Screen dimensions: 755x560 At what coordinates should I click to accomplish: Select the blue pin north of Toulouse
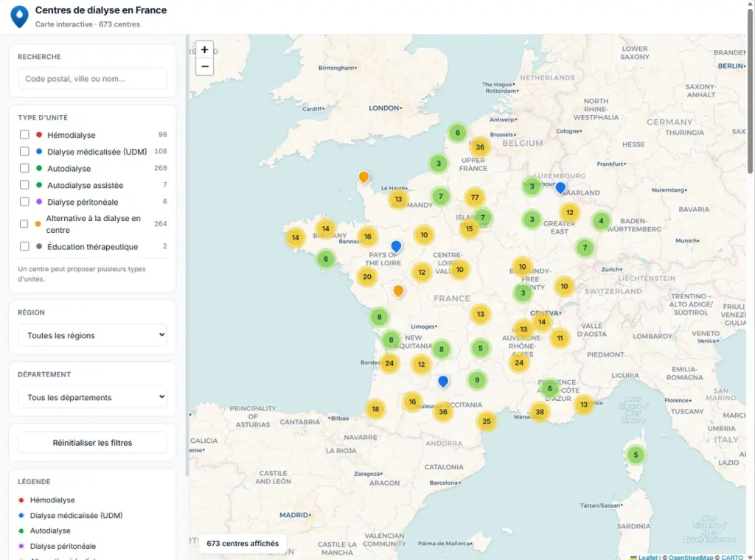tap(443, 381)
